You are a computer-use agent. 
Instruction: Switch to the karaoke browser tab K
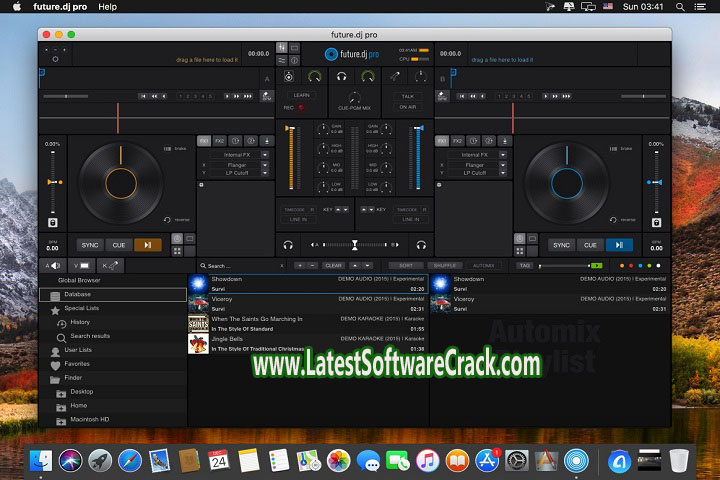click(x=110, y=265)
